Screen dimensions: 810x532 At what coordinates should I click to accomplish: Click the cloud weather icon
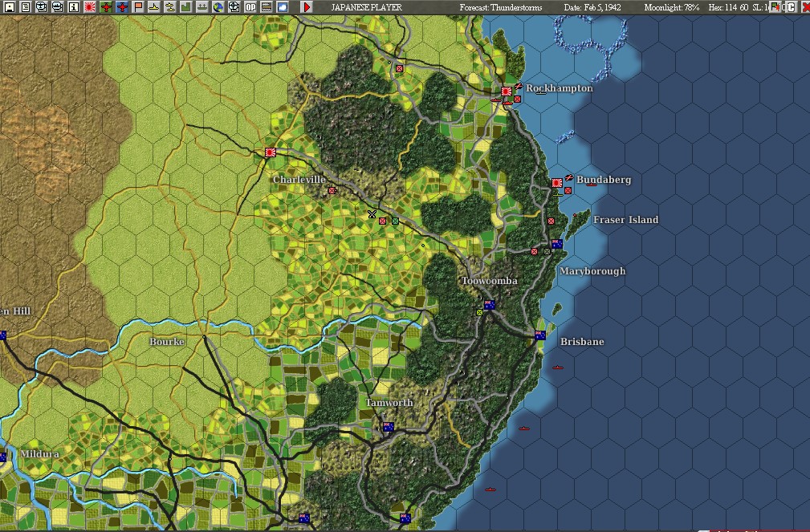[282, 6]
